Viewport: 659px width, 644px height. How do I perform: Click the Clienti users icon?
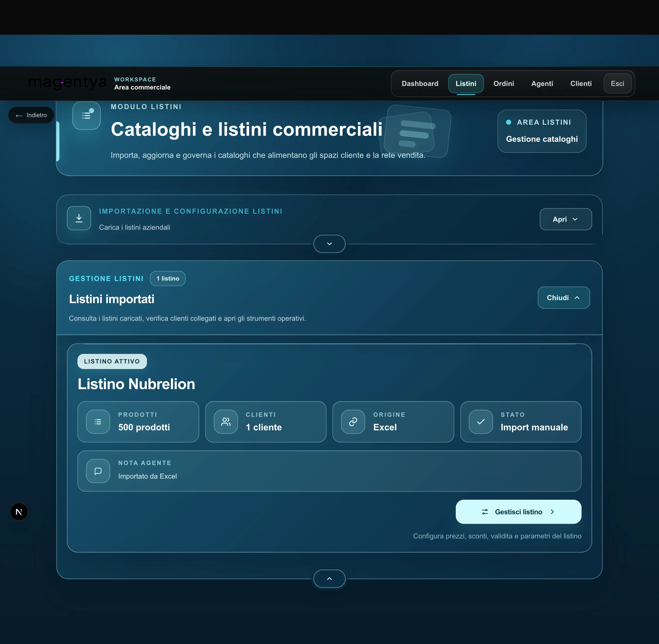click(x=226, y=422)
